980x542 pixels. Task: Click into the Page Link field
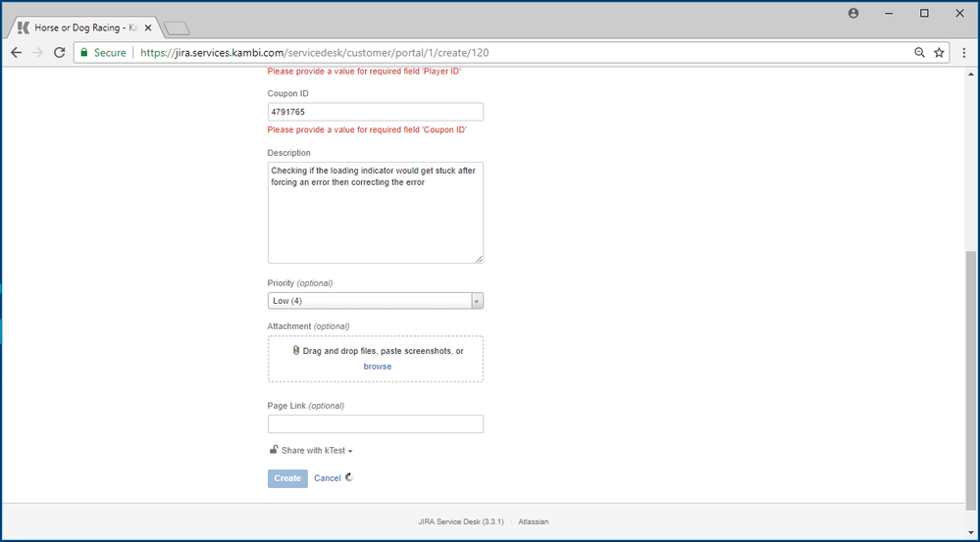375,424
